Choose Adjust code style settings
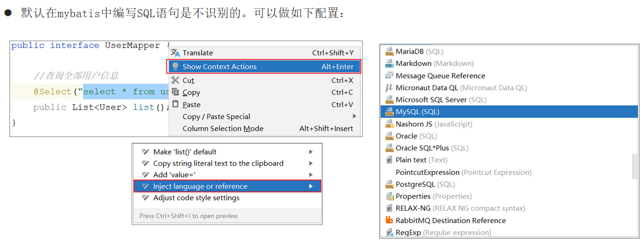The height and width of the screenshot is (244, 644). (227, 198)
